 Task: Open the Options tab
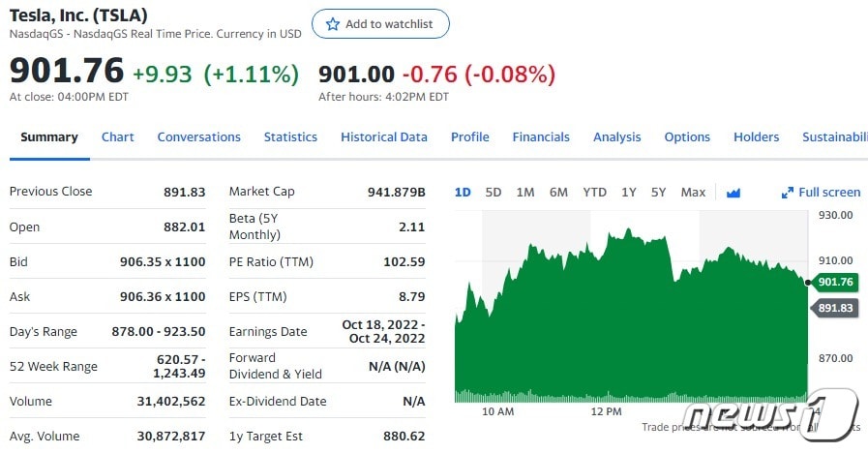pyautogui.click(x=687, y=137)
